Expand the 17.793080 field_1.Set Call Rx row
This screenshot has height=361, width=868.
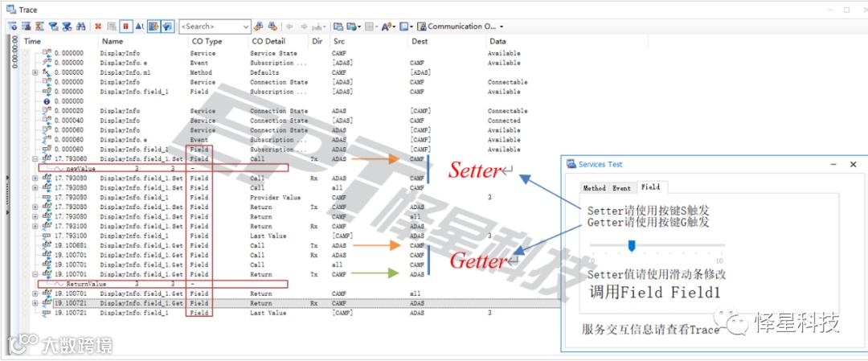tap(35, 178)
